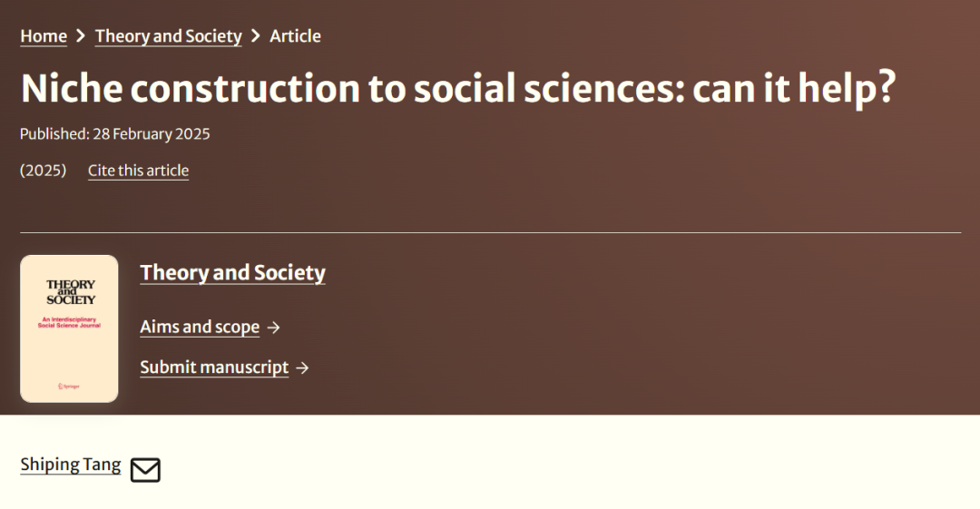Screen dimensions: 980x509
Task: Click the chevron before the Article breadcrumb
Action: [256, 36]
